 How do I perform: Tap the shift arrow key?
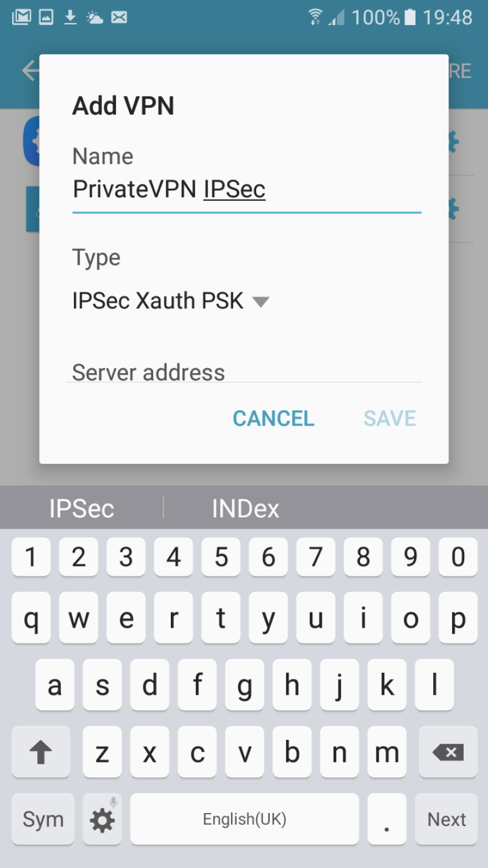[x=41, y=752]
